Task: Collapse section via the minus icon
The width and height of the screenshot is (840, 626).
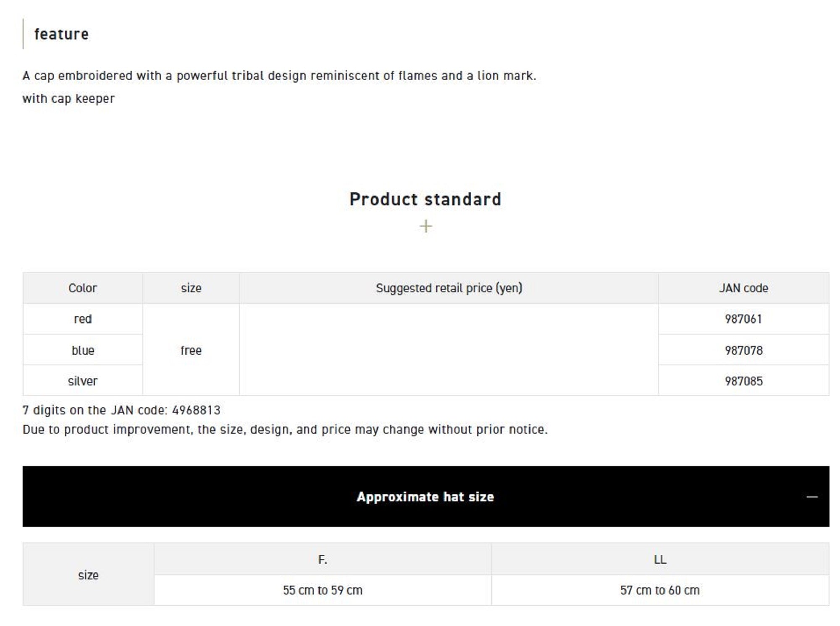Action: tap(812, 497)
